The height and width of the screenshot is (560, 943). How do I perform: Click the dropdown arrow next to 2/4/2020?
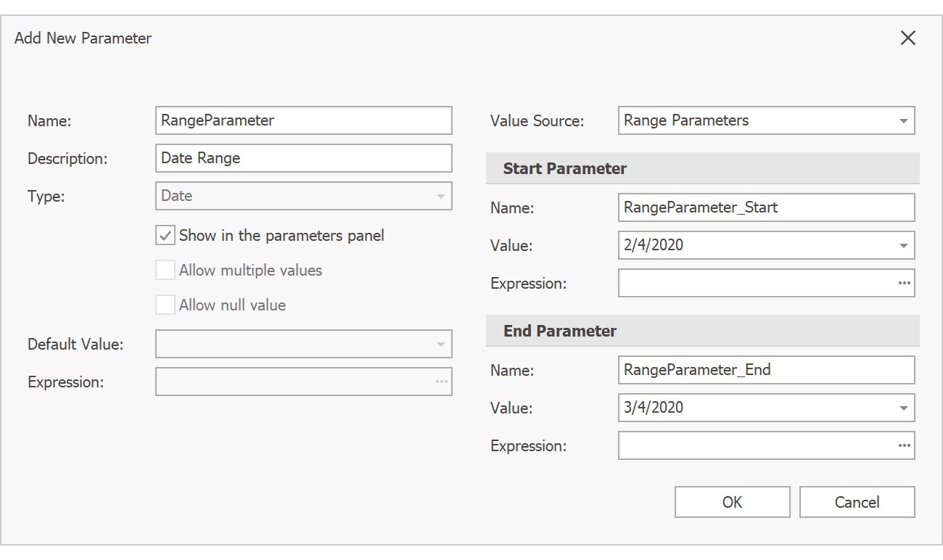[904, 245]
